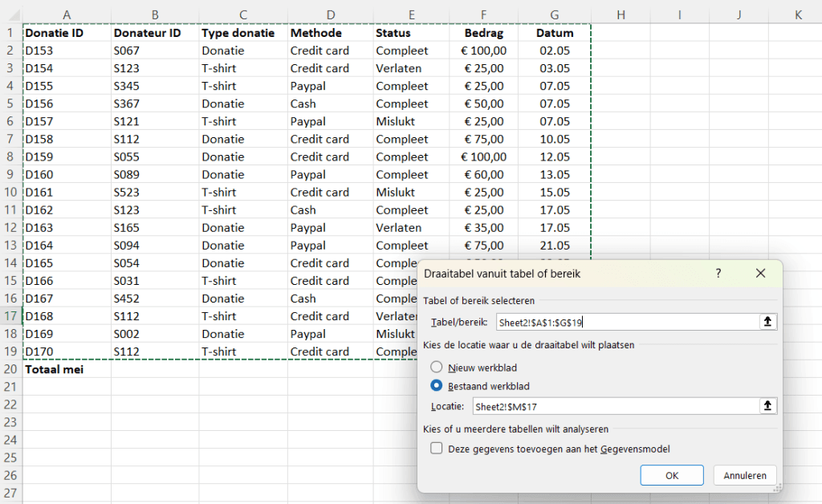Select column A by its header
Image resolution: width=822 pixels, height=504 pixels.
point(66,14)
